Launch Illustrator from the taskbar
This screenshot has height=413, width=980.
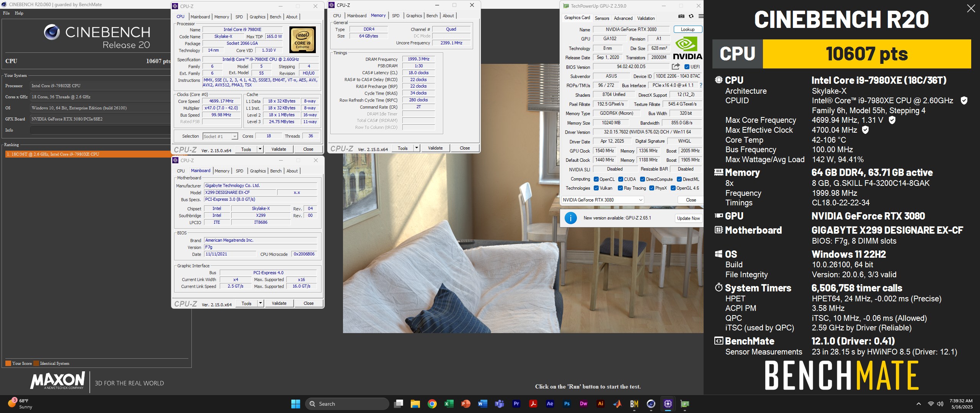point(601,404)
